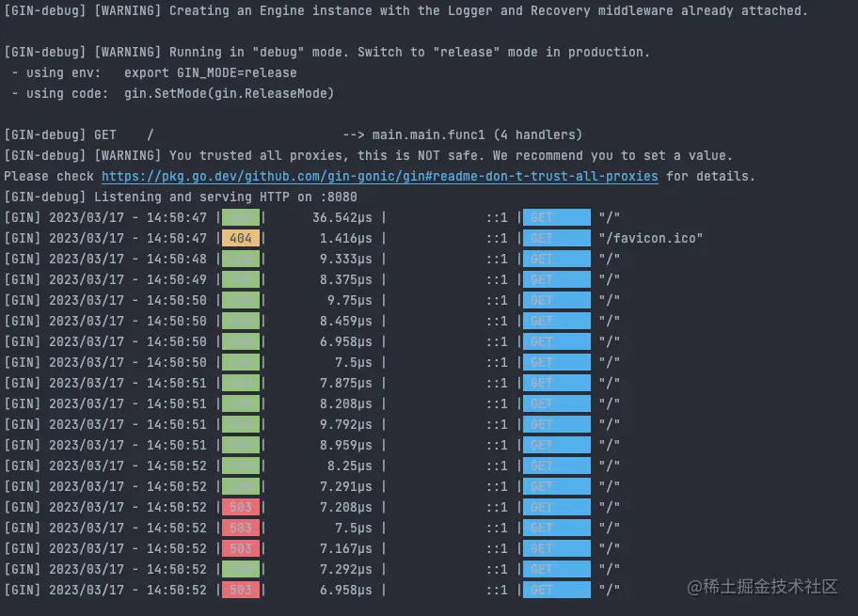The image size is (858, 616).
Task: Click the 1.416µs latency value
Action: (x=346, y=238)
